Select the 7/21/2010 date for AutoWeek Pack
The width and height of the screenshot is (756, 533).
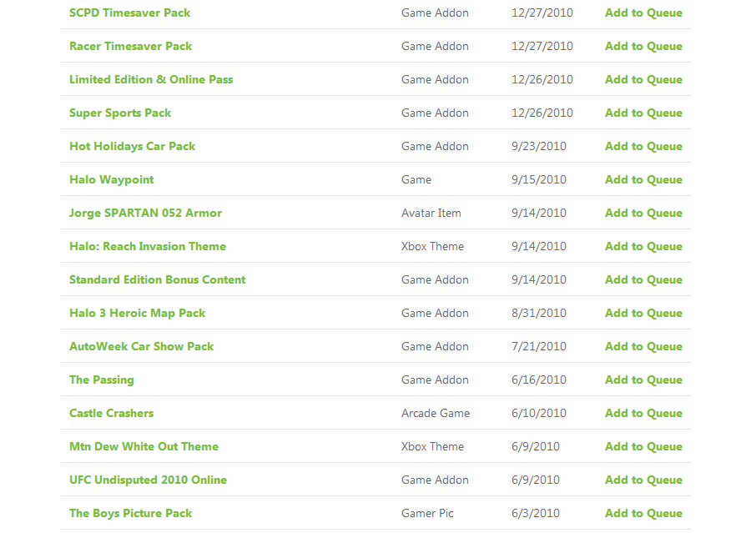(x=539, y=346)
